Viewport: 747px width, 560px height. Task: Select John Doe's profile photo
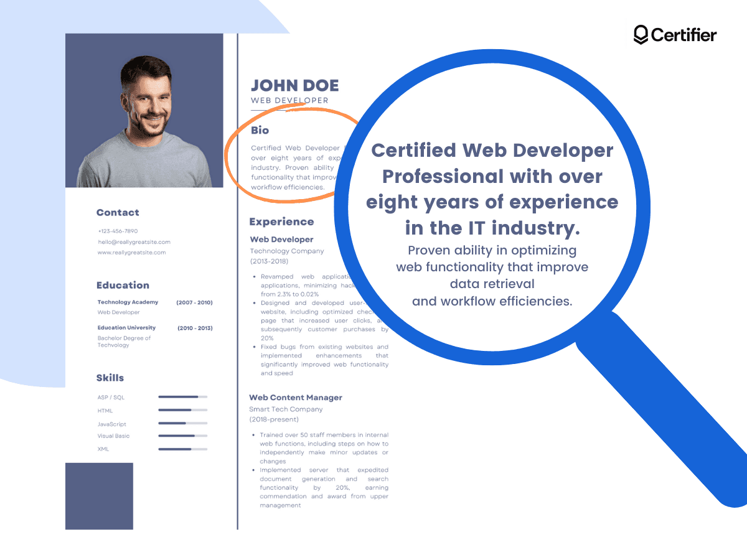[x=144, y=111]
